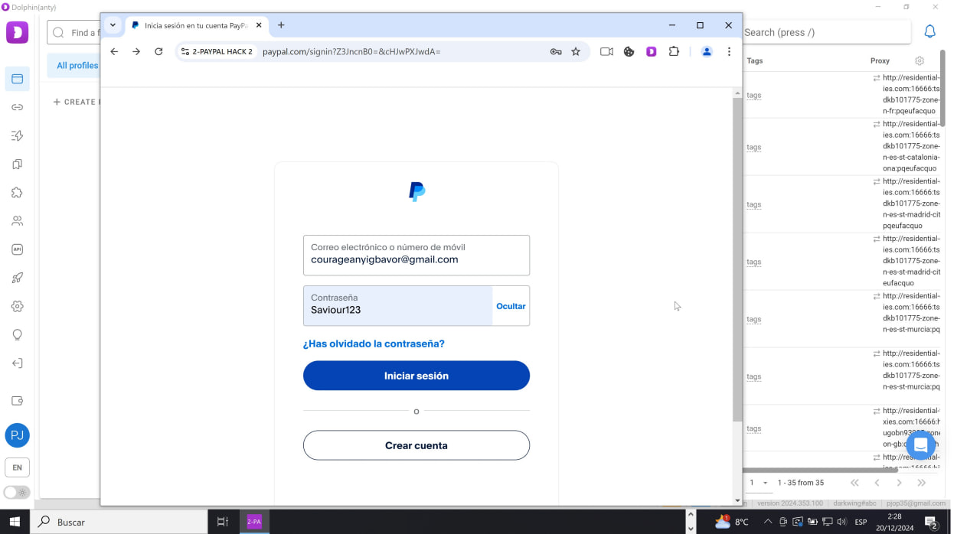Open the PJ account avatar

pyautogui.click(x=17, y=435)
